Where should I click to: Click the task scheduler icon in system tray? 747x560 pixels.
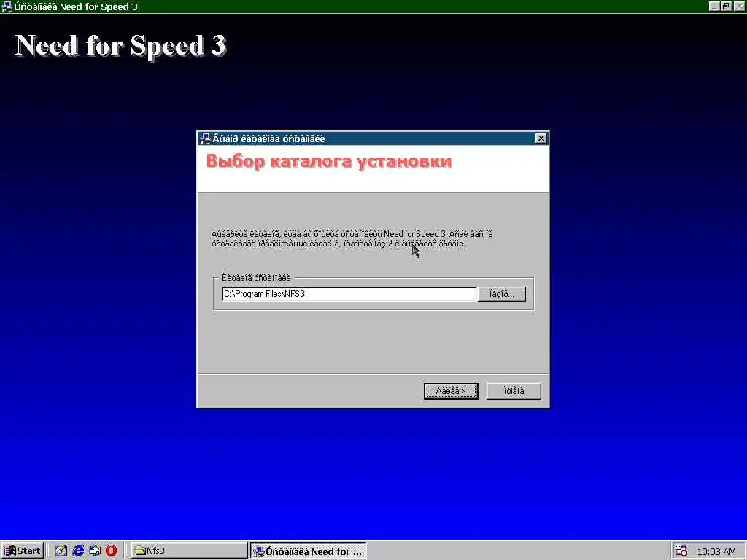[681, 551]
